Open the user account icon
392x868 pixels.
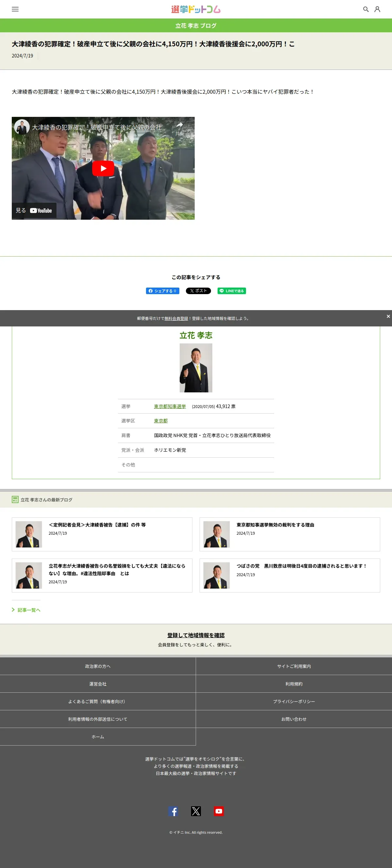click(377, 9)
